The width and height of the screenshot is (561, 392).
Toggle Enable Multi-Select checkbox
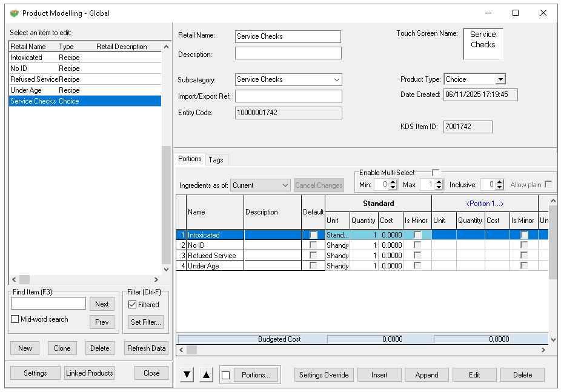[x=435, y=173]
